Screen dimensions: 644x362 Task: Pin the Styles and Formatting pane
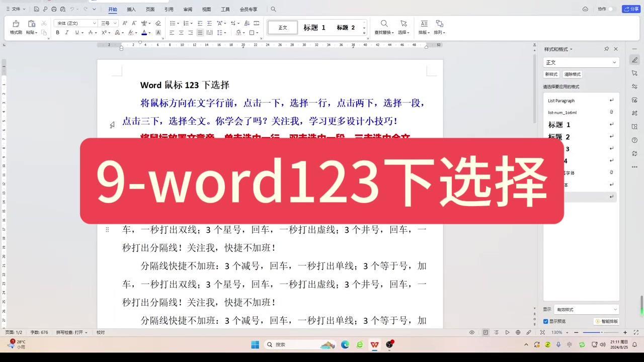click(606, 49)
